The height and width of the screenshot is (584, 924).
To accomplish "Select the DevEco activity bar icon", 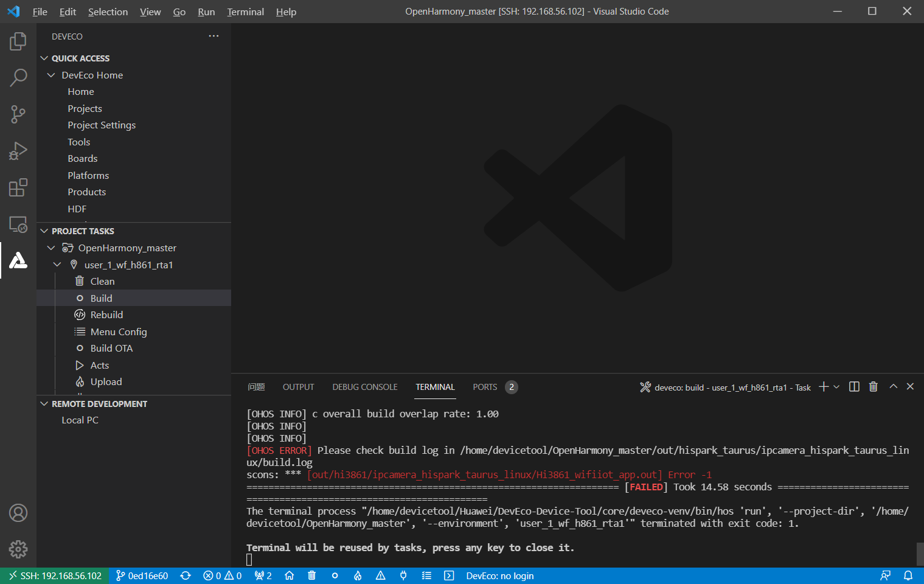I will (x=18, y=260).
